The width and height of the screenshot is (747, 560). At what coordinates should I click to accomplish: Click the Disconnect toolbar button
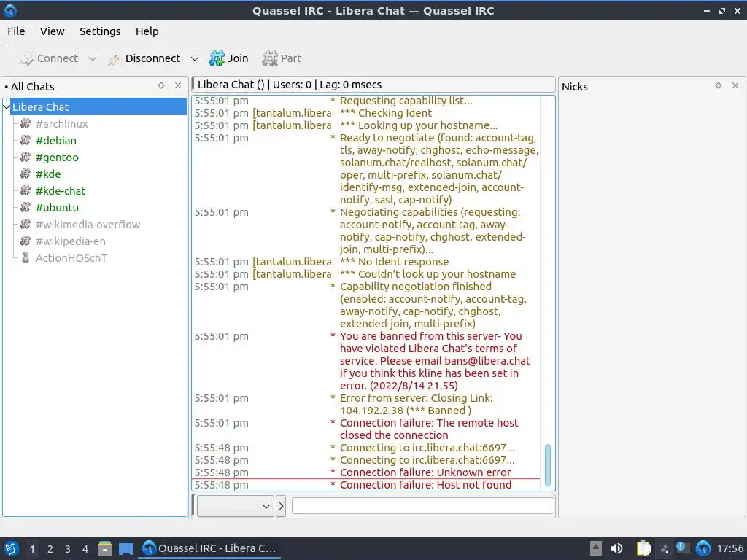point(145,58)
